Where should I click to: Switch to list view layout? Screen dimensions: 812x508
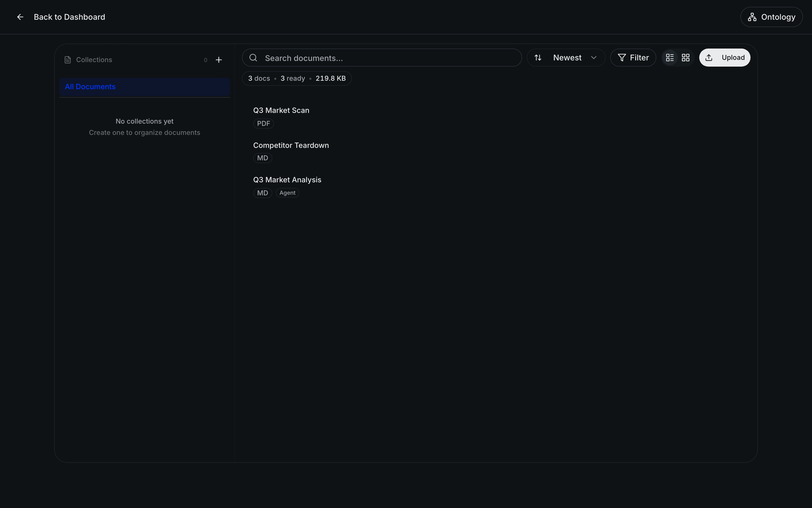pyautogui.click(x=670, y=58)
